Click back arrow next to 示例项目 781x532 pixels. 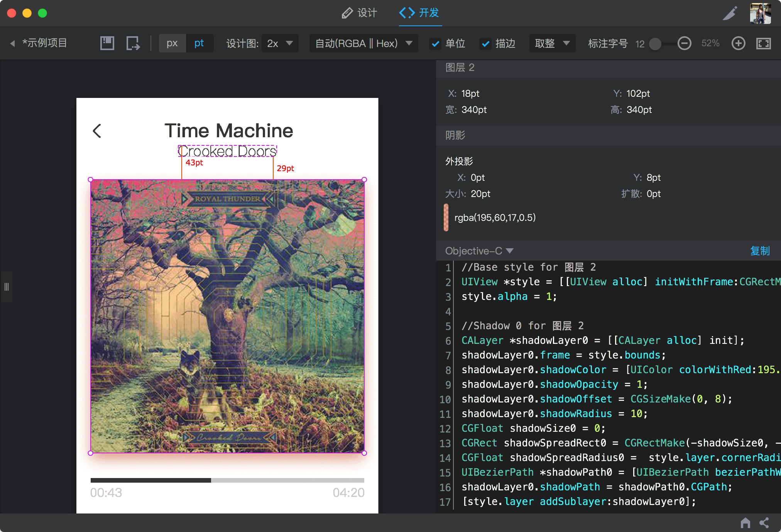click(x=13, y=43)
